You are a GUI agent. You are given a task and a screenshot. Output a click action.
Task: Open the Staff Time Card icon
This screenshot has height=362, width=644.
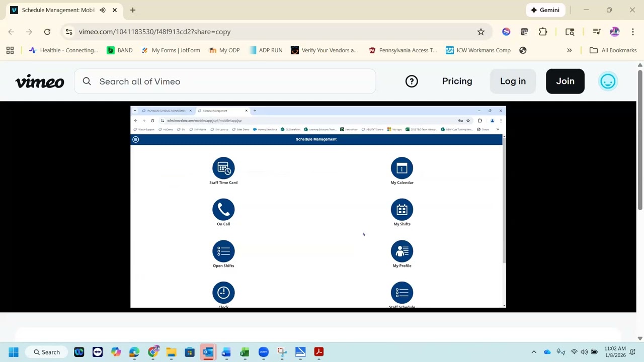click(223, 168)
